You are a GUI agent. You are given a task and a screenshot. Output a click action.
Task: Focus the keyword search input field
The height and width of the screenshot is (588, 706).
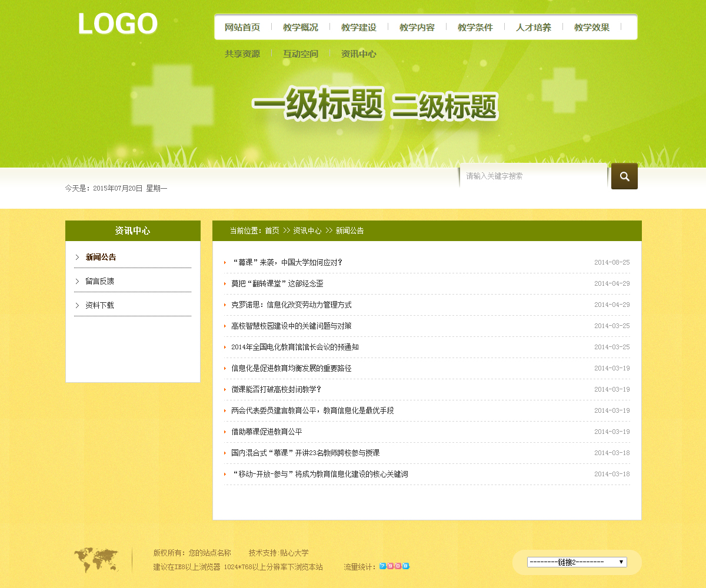tap(532, 176)
